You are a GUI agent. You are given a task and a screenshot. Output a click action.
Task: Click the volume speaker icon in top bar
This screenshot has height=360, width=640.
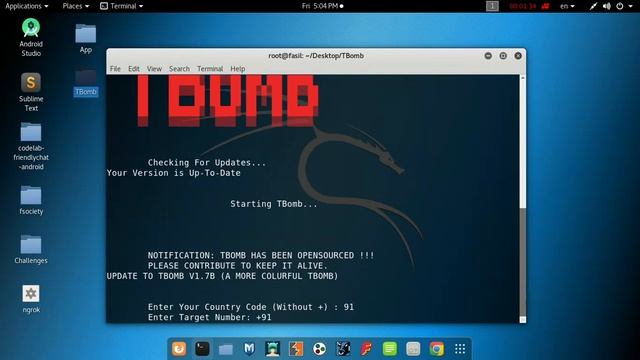coord(607,6)
